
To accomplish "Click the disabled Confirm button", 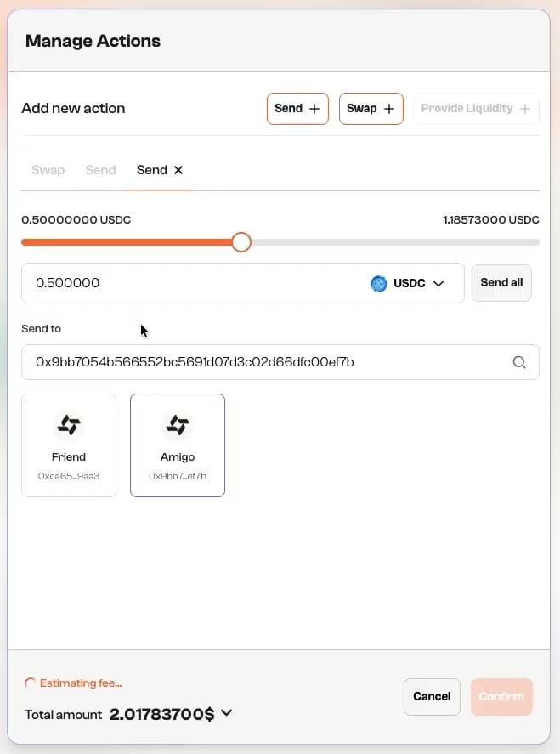I will click(501, 696).
